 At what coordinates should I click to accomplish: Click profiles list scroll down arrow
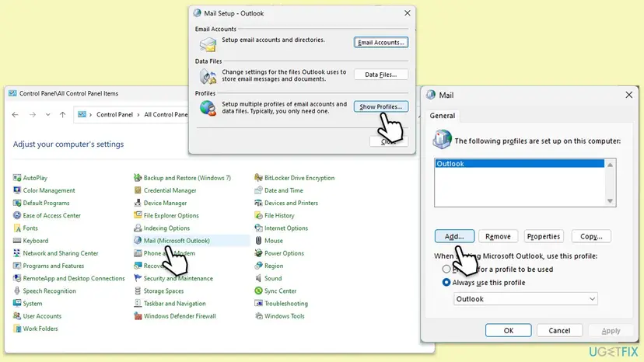point(610,200)
